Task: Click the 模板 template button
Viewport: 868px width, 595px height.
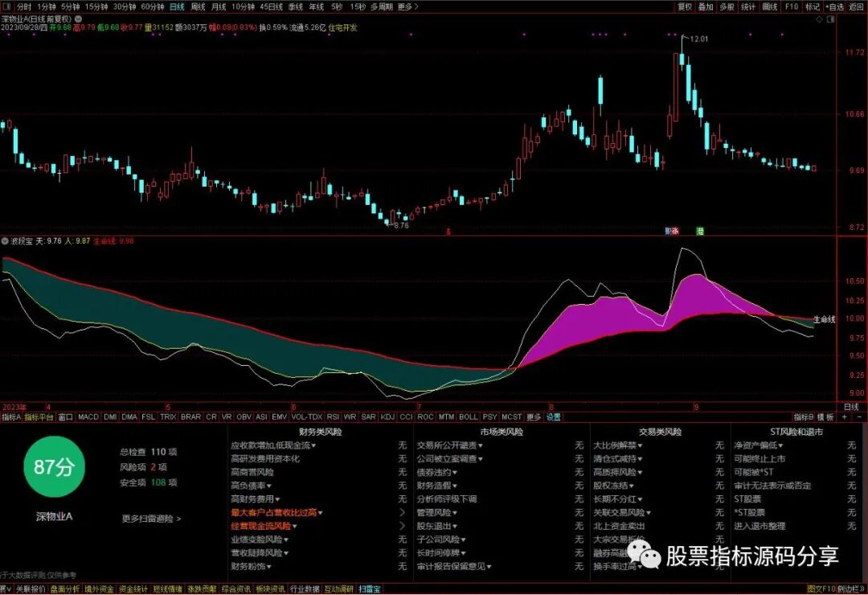Action: [825, 417]
